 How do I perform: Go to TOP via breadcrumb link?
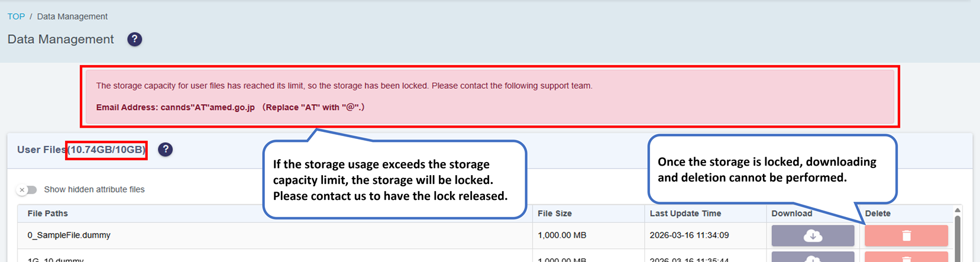[16, 17]
